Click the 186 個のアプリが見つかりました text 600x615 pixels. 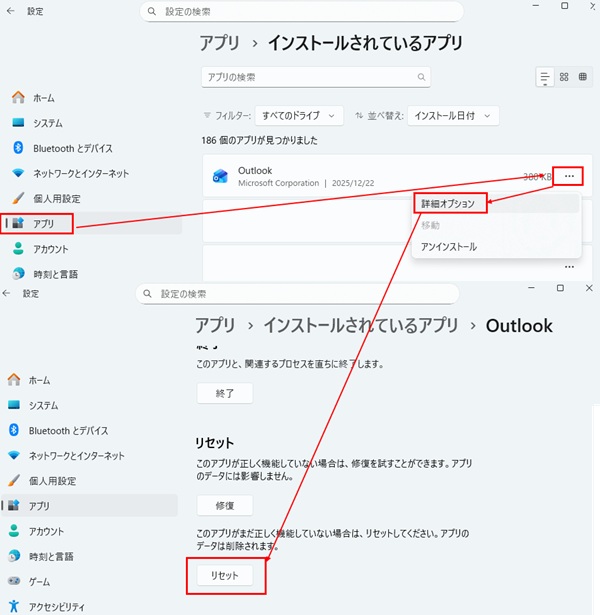click(x=260, y=140)
